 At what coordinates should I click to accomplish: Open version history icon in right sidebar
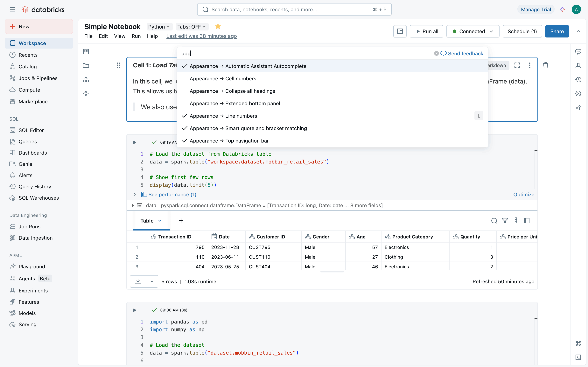coord(578,80)
